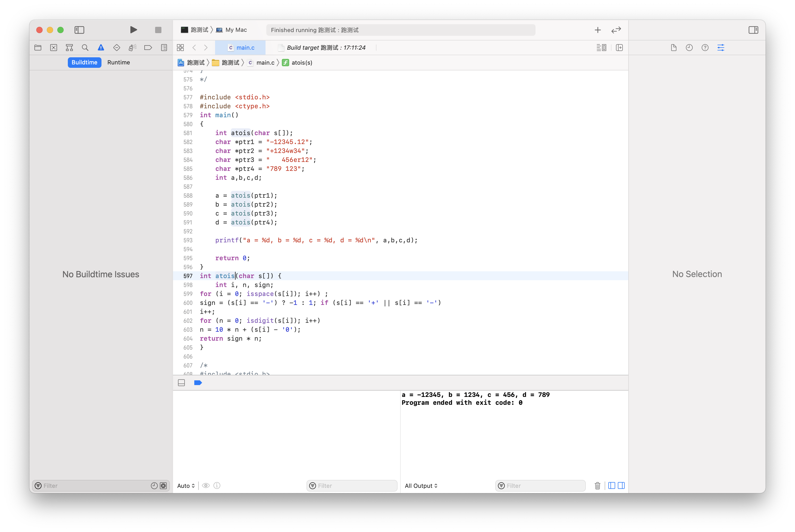Viewport: 795px width, 532px height.
Task: Adjust editor options lines icon
Action: [601, 48]
